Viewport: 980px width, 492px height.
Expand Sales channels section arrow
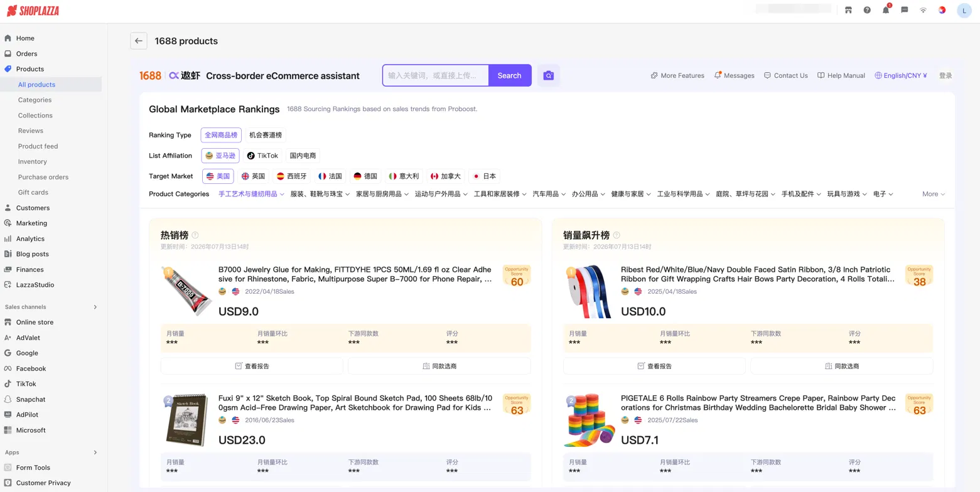coord(95,307)
